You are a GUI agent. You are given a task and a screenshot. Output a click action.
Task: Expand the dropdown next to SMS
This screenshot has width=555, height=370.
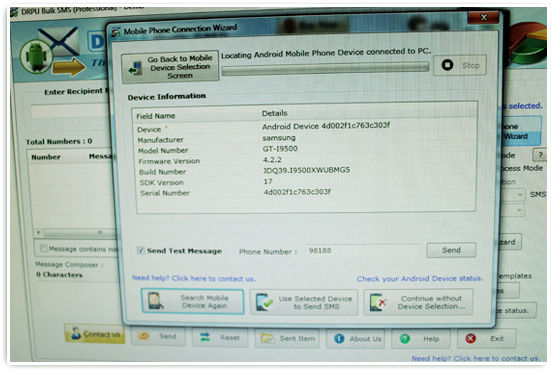[519, 194]
